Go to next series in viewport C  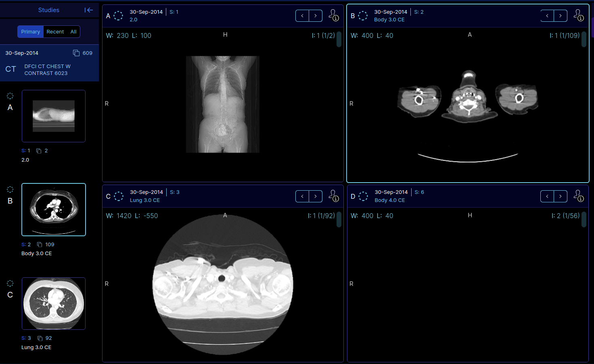[316, 196]
